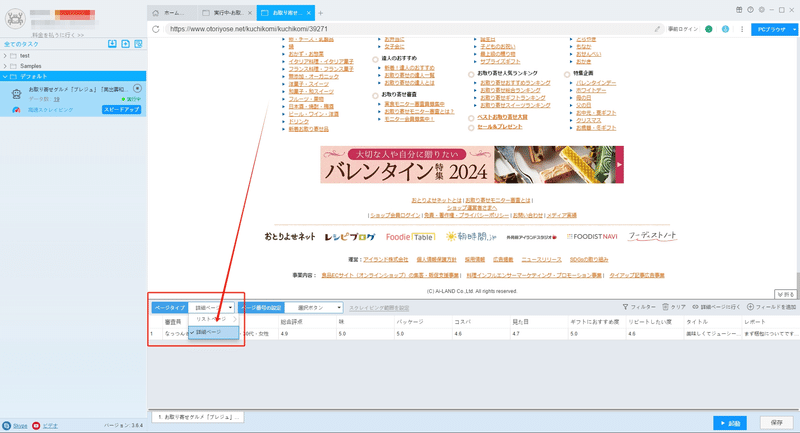The image size is (800, 433).
Task: Click the お取り寄せグルメ task tab at bottom
Action: [x=198, y=417]
